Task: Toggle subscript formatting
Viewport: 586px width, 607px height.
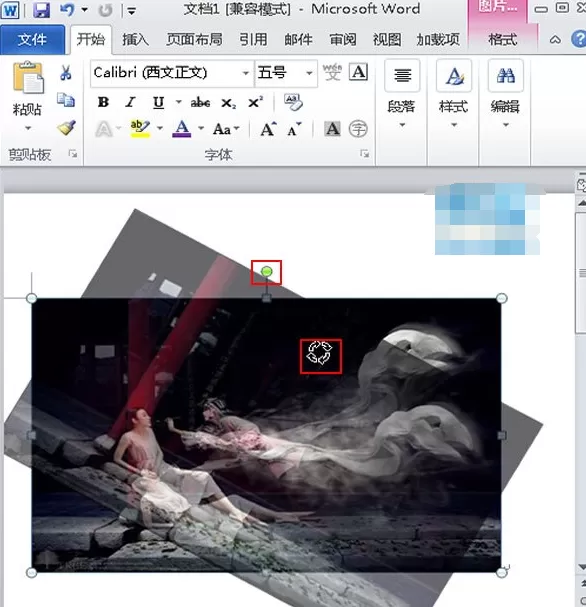Action: [x=228, y=103]
